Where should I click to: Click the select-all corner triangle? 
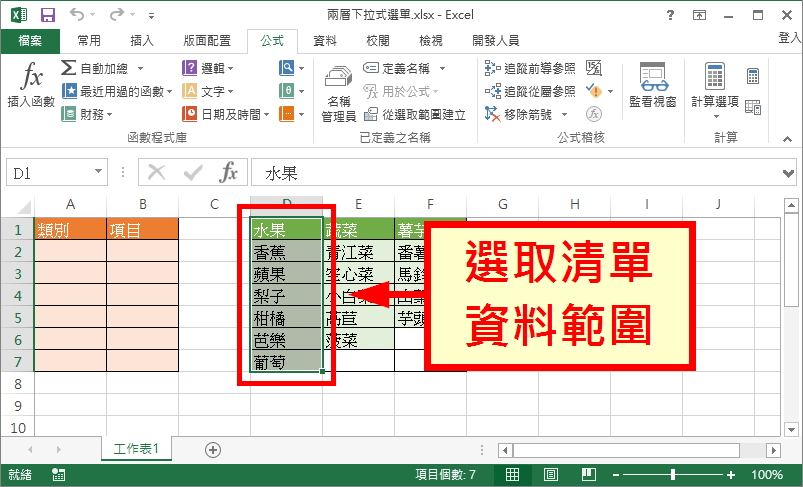(24, 206)
